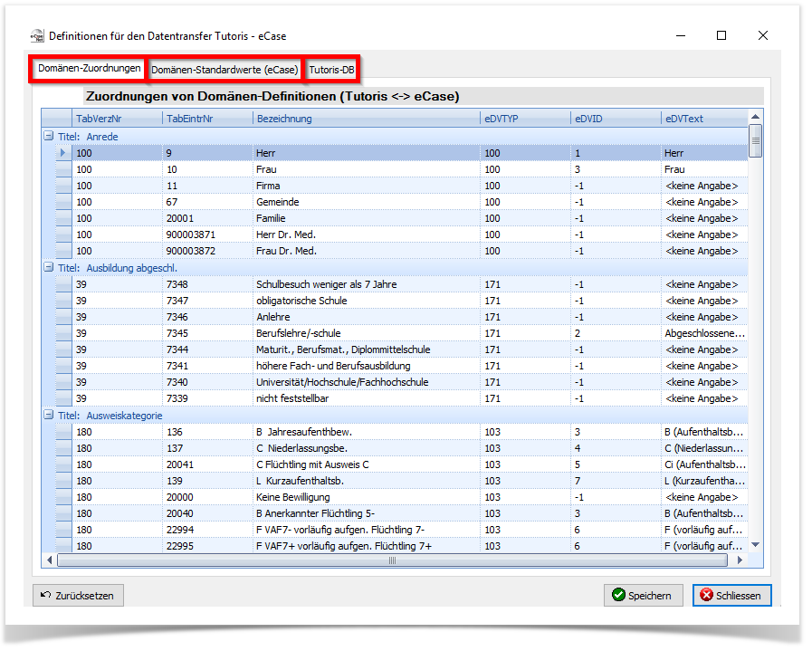Select the 'Berufslehre/-schule' cell

pos(366,333)
